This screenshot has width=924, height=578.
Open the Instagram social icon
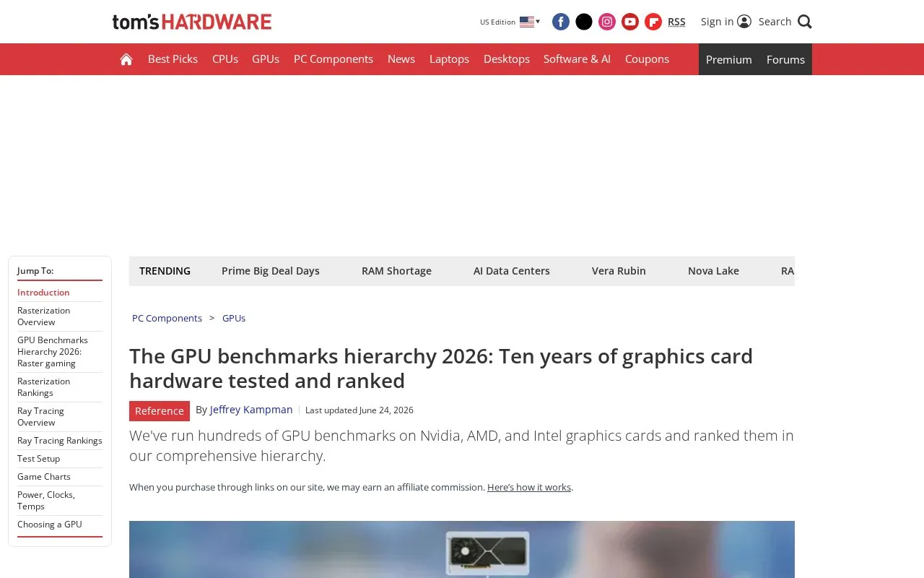(607, 22)
